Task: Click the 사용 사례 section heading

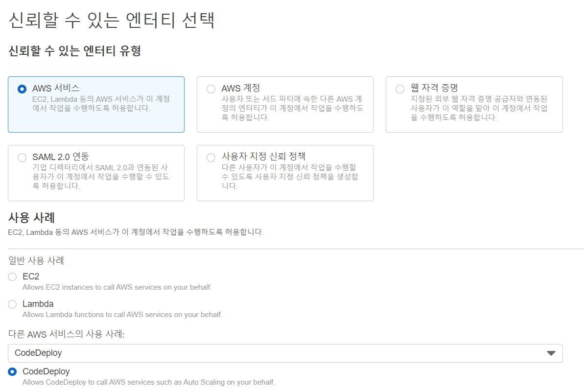Action: (32, 217)
